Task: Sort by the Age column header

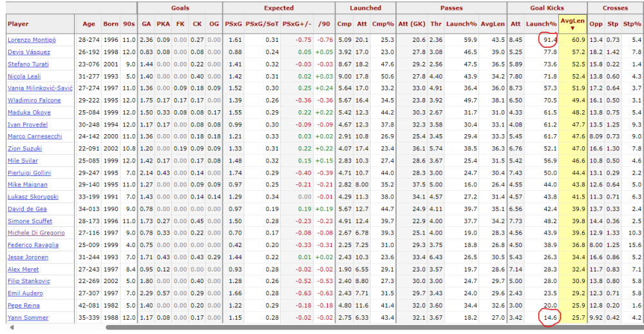Action: (x=89, y=24)
